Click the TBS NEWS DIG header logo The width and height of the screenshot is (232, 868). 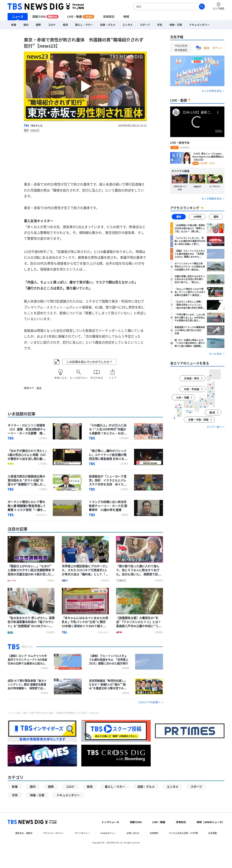[x=45, y=6]
